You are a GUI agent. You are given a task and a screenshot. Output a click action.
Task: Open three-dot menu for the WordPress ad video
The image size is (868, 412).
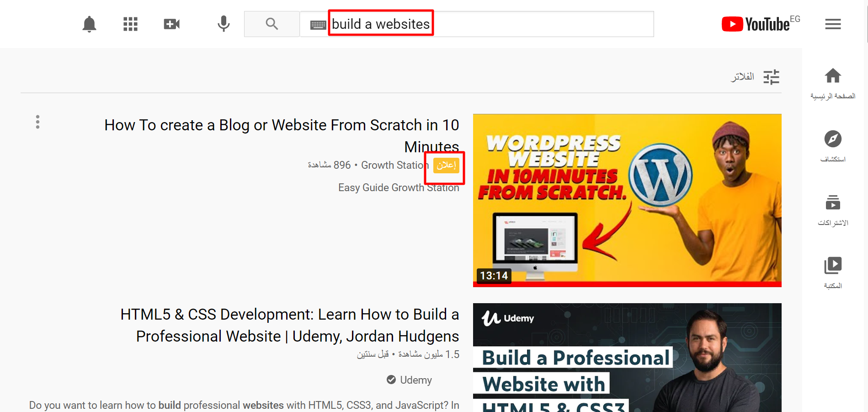(x=37, y=122)
